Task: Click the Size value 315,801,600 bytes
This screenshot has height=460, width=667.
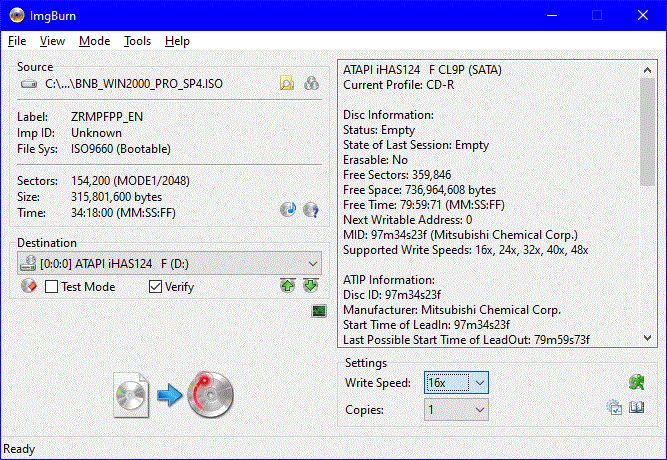Action: (x=117, y=197)
